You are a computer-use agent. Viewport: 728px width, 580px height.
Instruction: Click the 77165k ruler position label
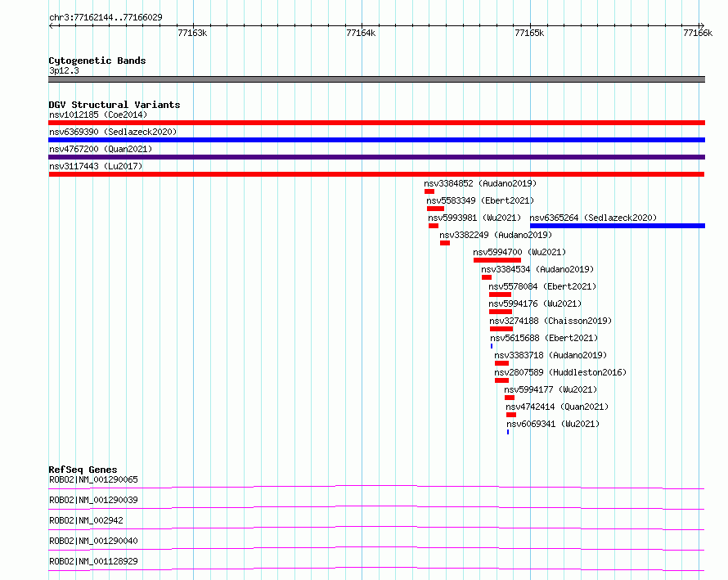pyautogui.click(x=529, y=33)
